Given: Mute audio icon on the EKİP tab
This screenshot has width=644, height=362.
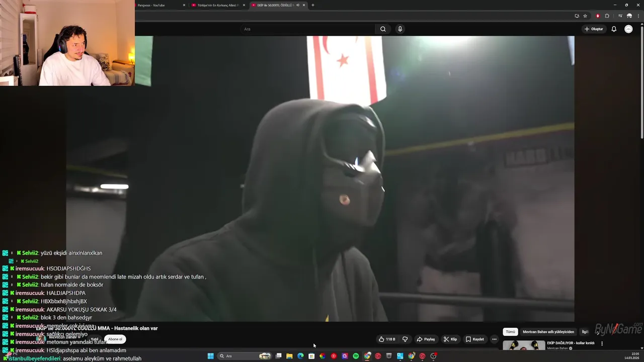Looking at the screenshot, I should [298, 5].
